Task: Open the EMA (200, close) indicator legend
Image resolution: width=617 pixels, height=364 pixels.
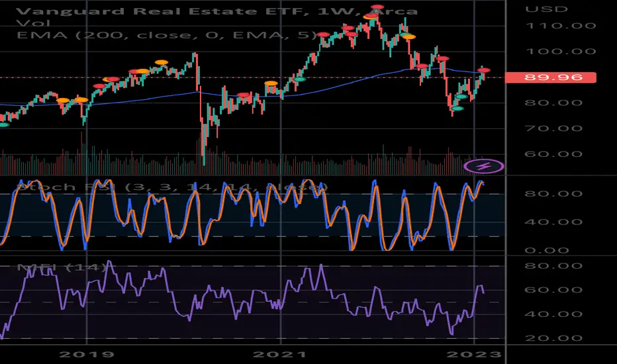Action: point(167,36)
